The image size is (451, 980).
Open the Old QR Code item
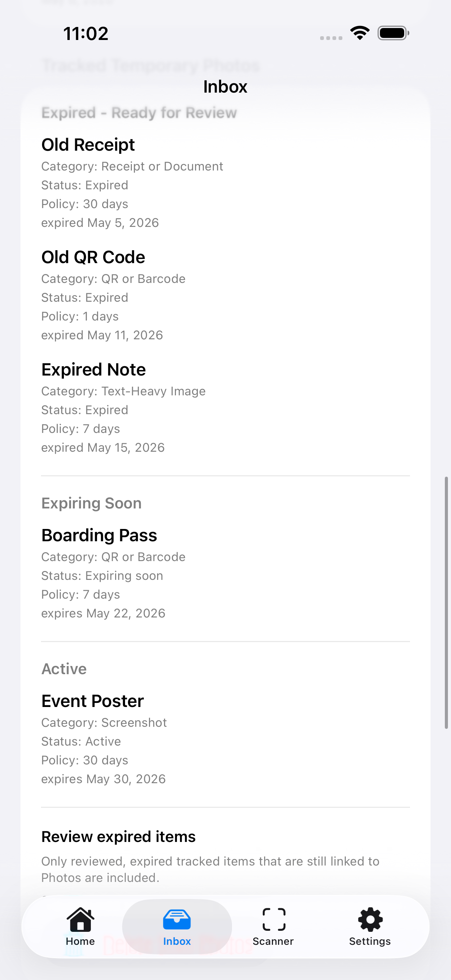pyautogui.click(x=225, y=295)
